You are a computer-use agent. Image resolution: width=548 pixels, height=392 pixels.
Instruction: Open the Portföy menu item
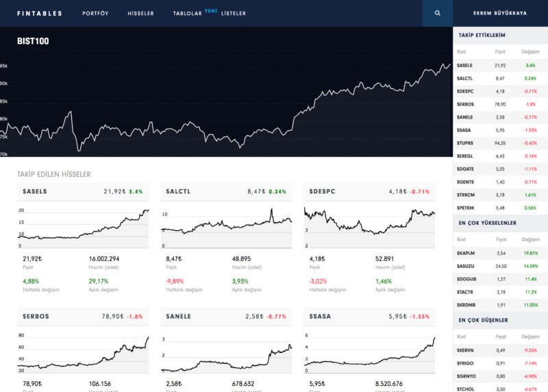[95, 13]
